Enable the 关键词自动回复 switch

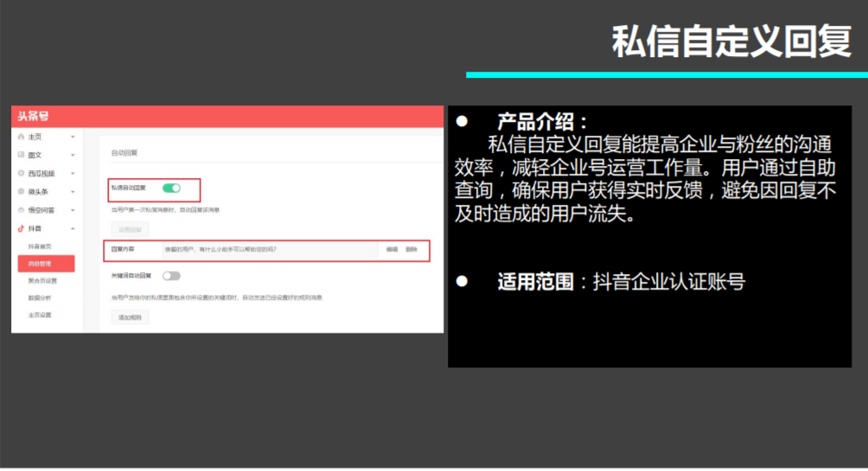pos(171,276)
